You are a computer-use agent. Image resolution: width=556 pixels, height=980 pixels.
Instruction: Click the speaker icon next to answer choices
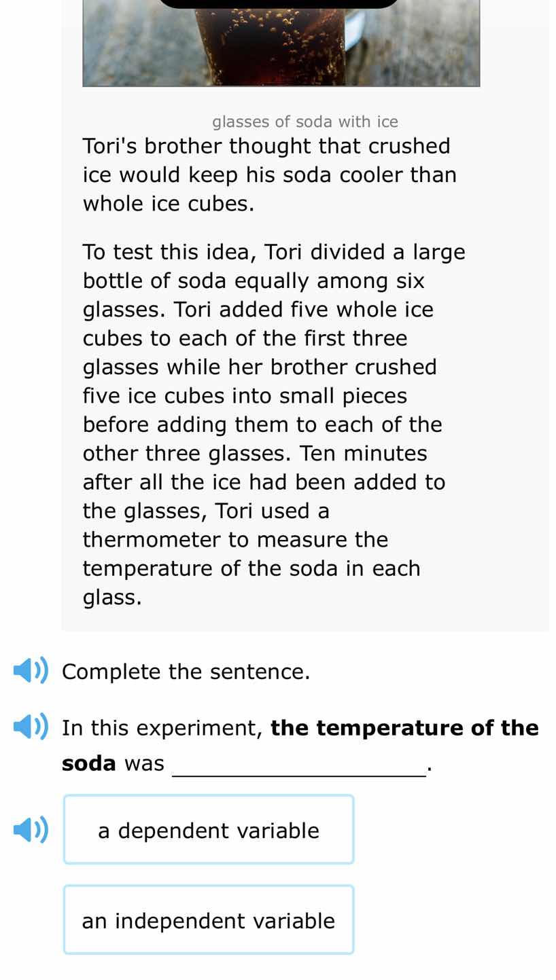click(30, 828)
